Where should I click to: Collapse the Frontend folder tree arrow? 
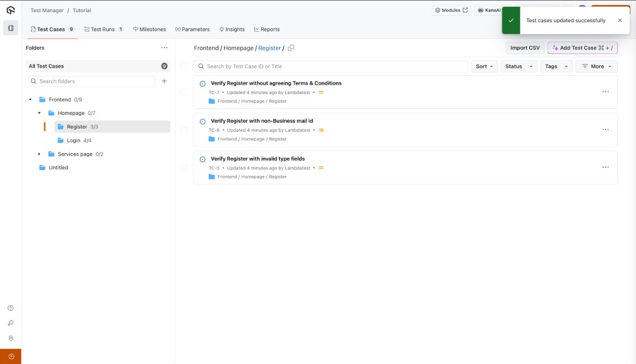tap(30, 100)
